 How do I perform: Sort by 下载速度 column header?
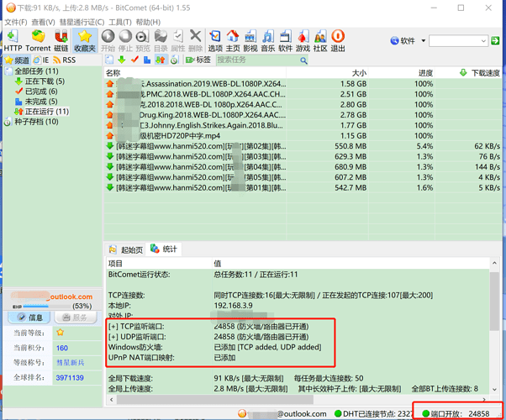(x=468, y=73)
